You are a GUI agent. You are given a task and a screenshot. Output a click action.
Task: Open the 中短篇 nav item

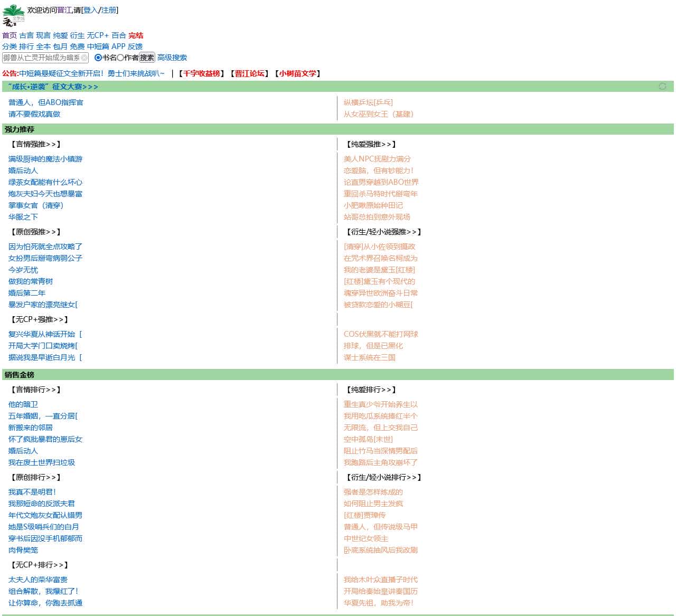pos(98,46)
